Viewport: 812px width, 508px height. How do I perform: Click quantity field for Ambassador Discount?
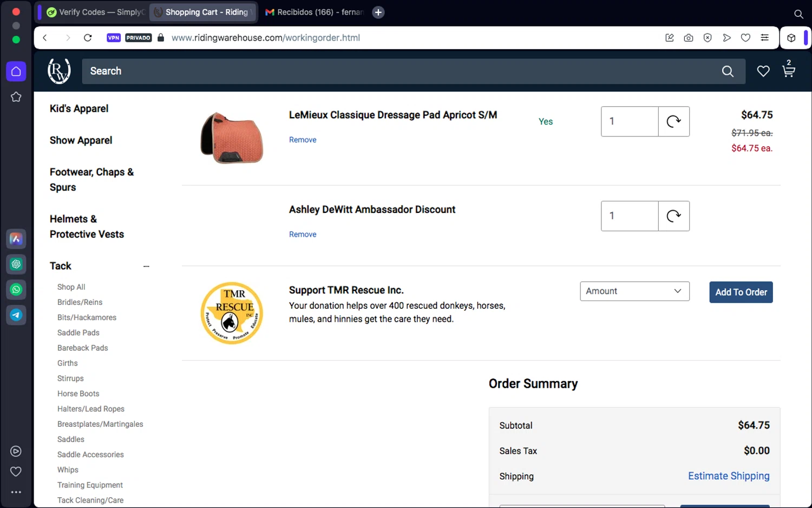pos(630,216)
